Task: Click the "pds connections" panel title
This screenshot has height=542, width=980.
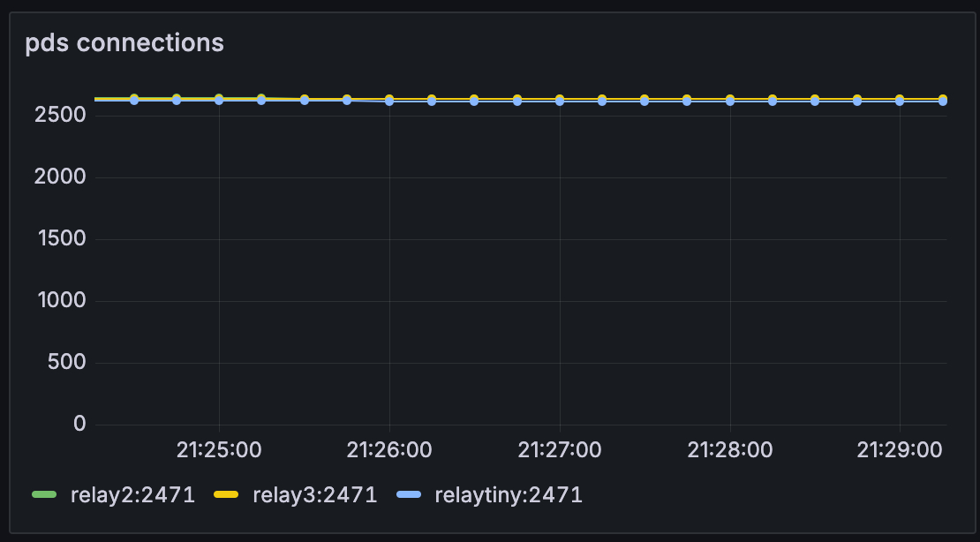Action: click(x=124, y=42)
